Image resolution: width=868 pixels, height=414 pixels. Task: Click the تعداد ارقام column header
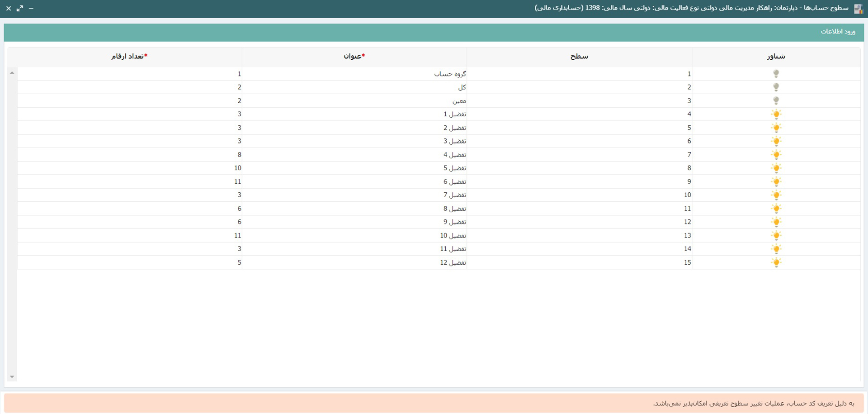(129, 57)
